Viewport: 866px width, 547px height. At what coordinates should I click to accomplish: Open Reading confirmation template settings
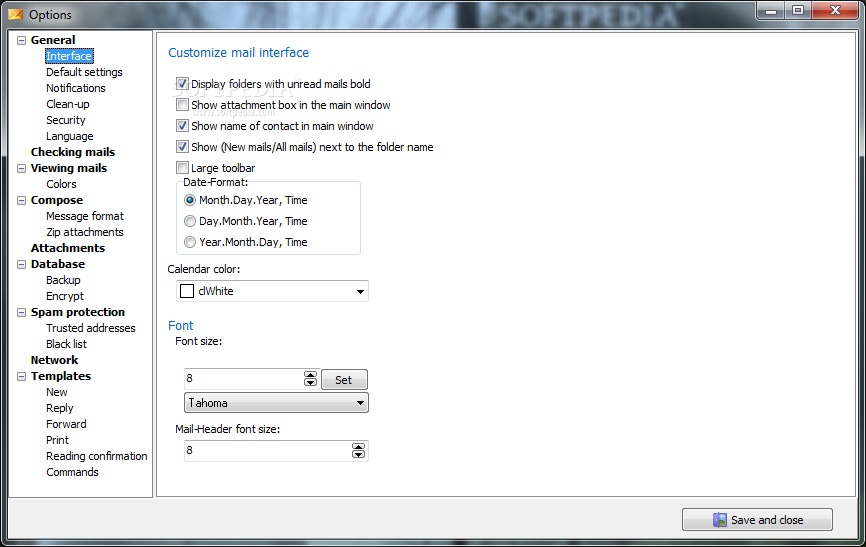(97, 456)
